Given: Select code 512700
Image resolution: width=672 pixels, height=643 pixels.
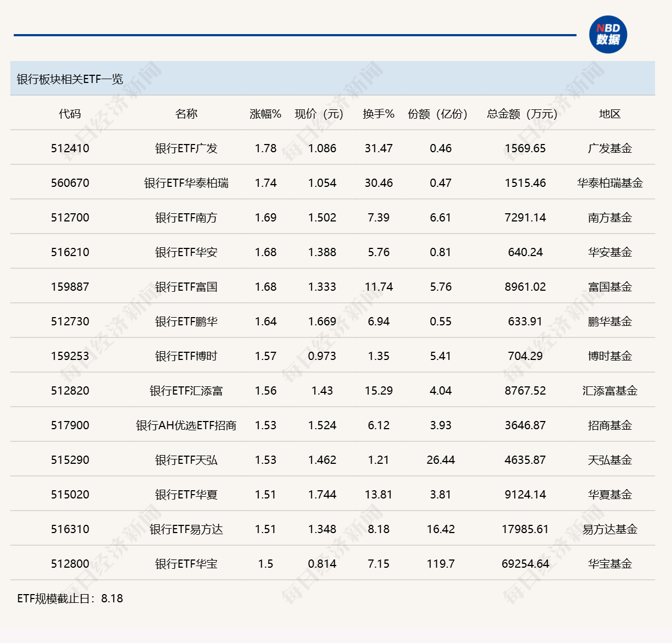Looking at the screenshot, I should (x=70, y=218).
